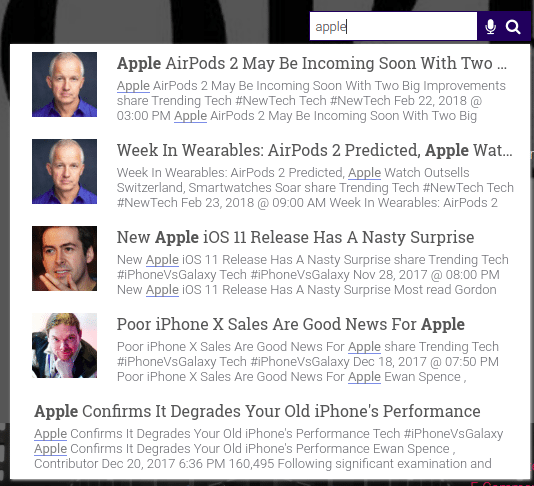The image size is (534, 486).
Task: Click underlined 'Apple' before 'Ewan Spence ,' in iPhone X snippet
Action: pyautogui.click(x=364, y=377)
